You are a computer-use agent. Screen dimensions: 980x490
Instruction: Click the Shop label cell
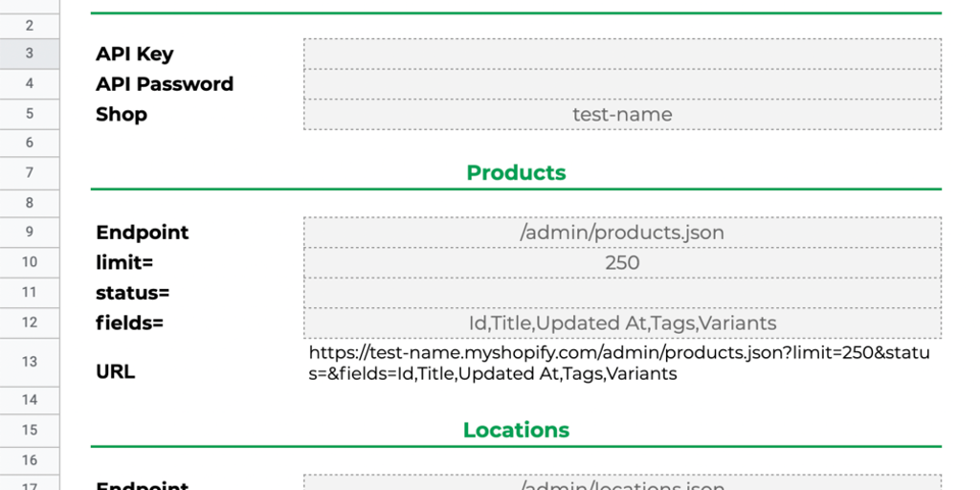(122, 114)
